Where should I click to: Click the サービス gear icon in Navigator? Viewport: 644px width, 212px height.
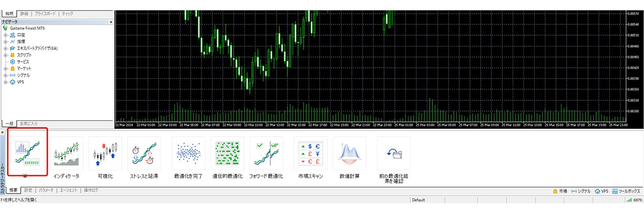[x=12, y=62]
